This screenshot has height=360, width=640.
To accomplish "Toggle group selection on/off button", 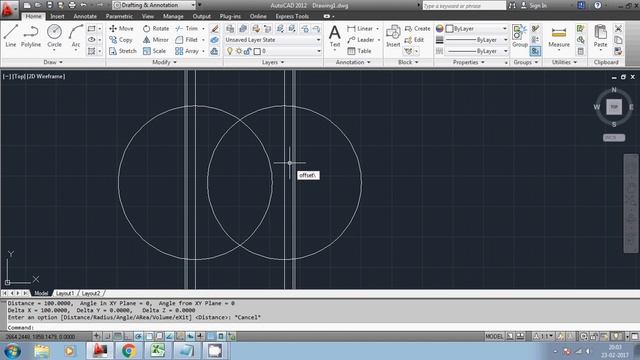I will coord(535,51).
